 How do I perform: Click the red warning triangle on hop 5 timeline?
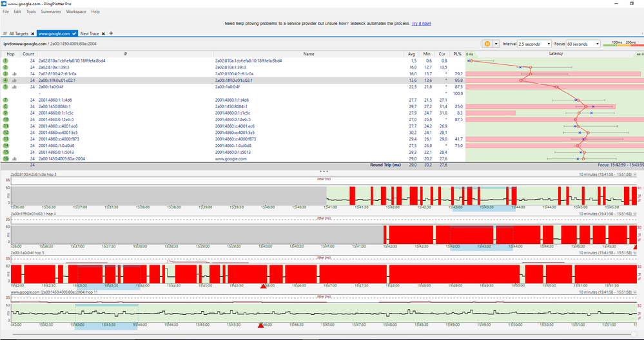pyautogui.click(x=262, y=285)
